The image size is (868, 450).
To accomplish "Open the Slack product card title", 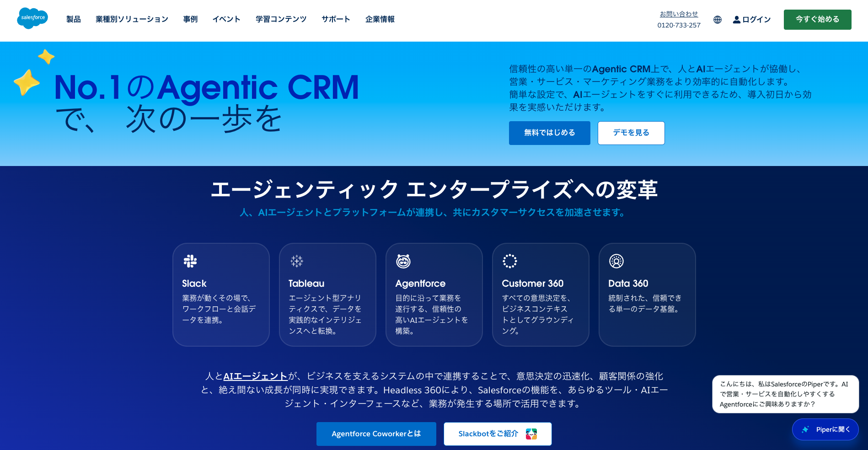I will [x=194, y=284].
